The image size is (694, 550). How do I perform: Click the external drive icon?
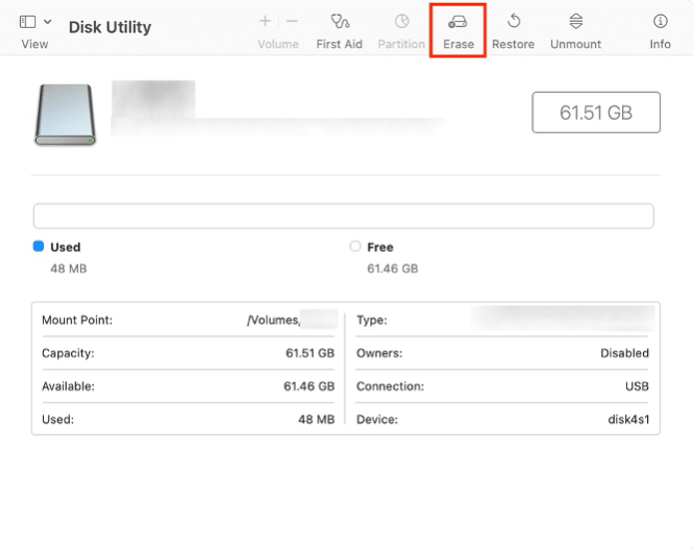tap(65, 115)
